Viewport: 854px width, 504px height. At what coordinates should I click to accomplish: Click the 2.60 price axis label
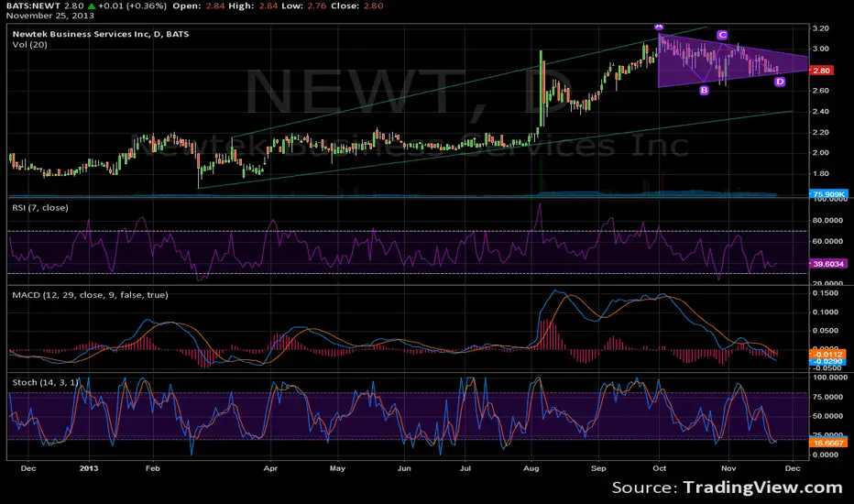[x=821, y=91]
